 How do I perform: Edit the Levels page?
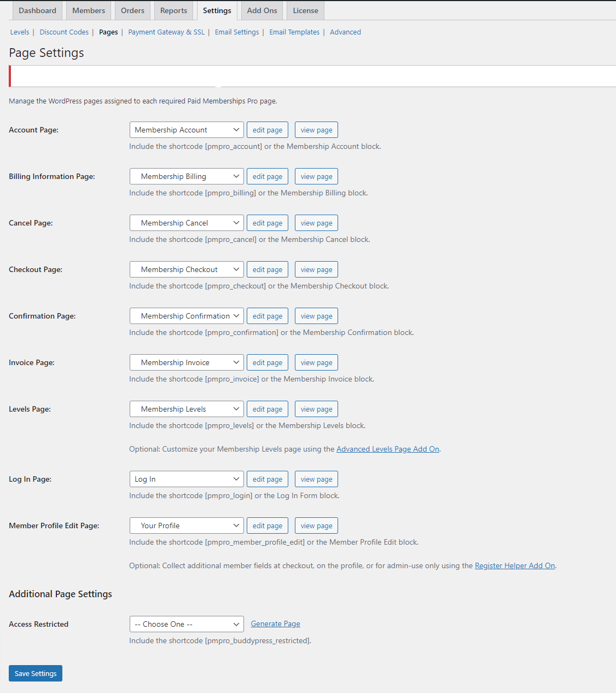tap(268, 409)
